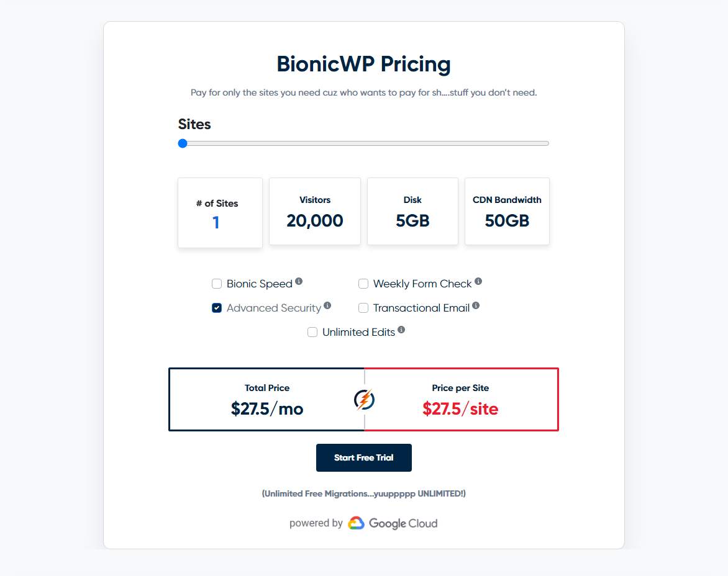The image size is (728, 576).
Task: Uncheck the Advanced Security checkbox
Action: click(x=217, y=308)
